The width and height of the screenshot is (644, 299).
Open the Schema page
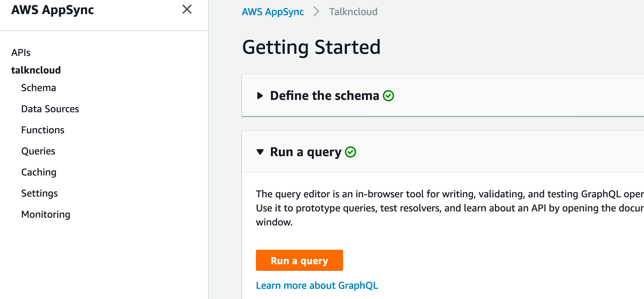pos(39,88)
